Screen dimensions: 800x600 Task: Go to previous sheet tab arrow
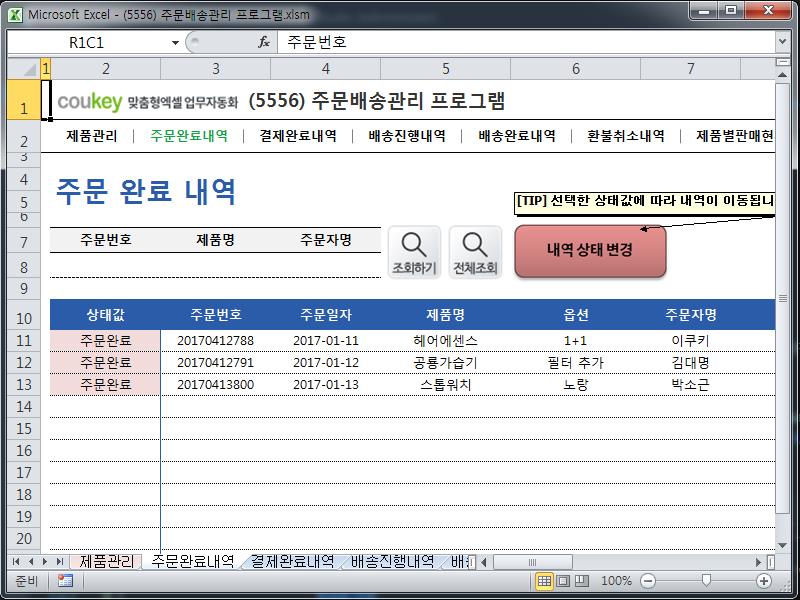pyautogui.click(x=31, y=562)
